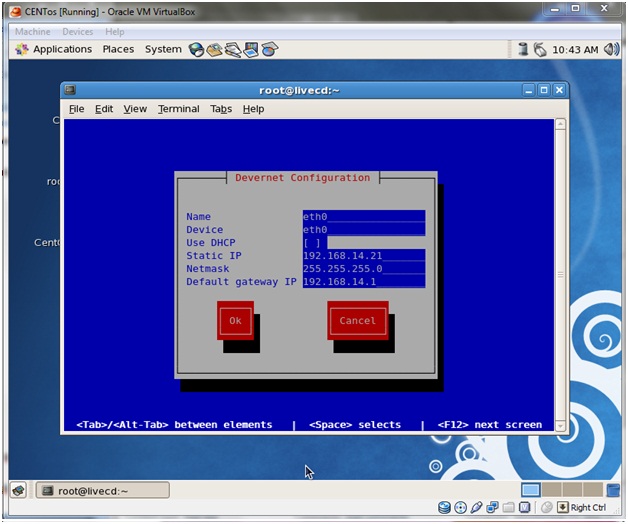Screen dimensions: 628x524
Task: Click the terminal scrollbar down arrow
Action: click(x=560, y=425)
